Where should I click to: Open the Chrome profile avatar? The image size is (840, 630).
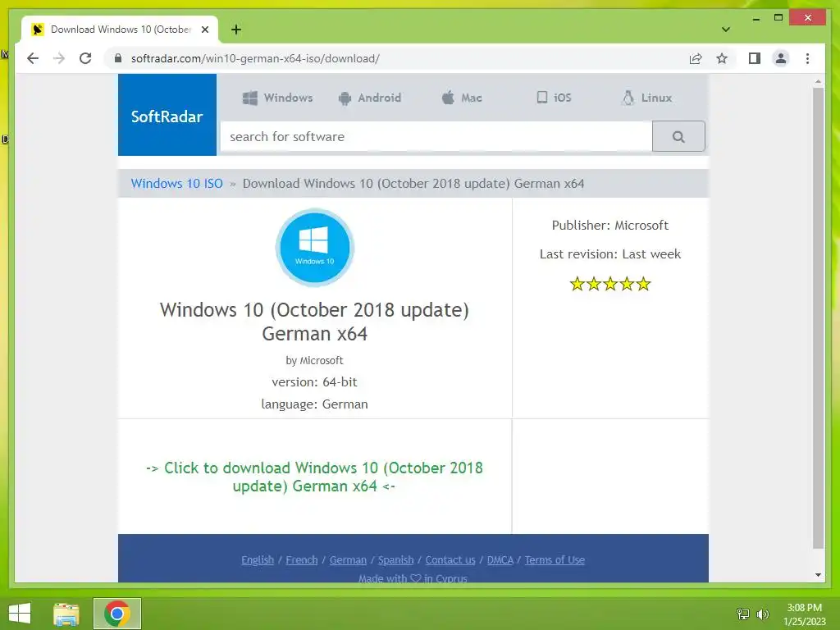click(x=781, y=58)
